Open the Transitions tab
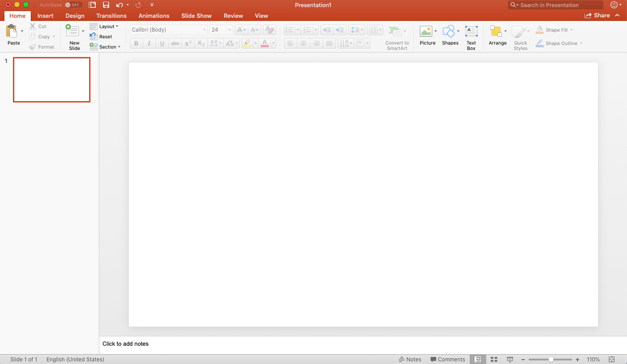 (111, 16)
